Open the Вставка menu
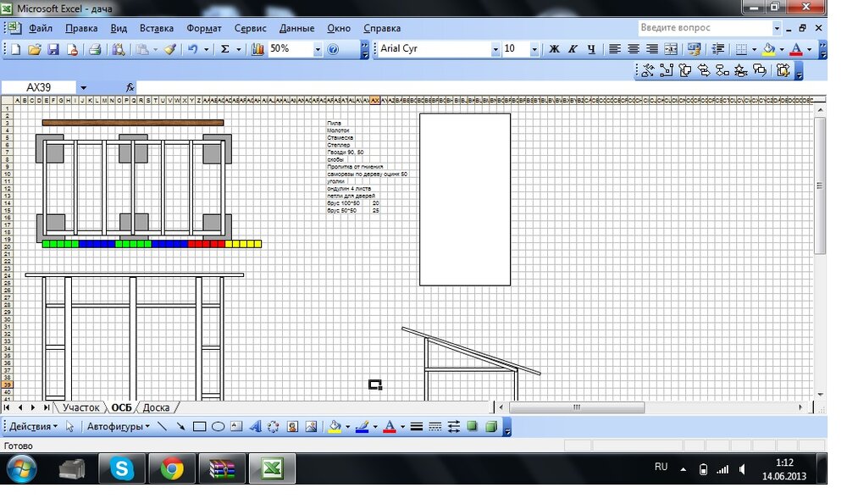847x504 pixels. pyautogui.click(x=157, y=28)
